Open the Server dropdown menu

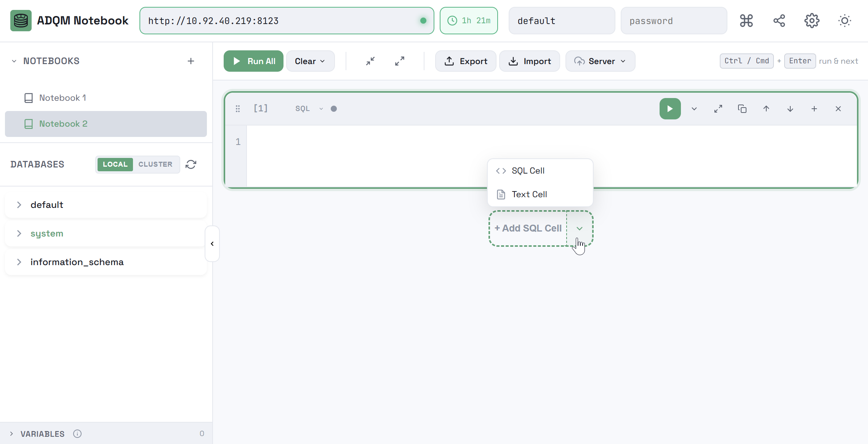(600, 61)
